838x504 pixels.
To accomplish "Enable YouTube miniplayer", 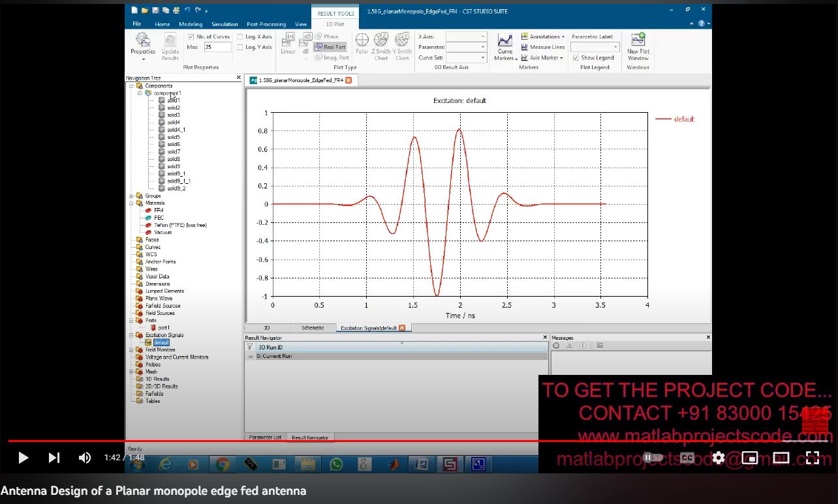I will (x=750, y=458).
